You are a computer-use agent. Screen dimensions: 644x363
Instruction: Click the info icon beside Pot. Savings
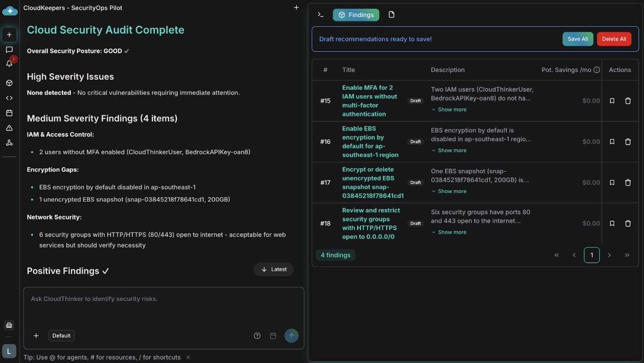[596, 70]
